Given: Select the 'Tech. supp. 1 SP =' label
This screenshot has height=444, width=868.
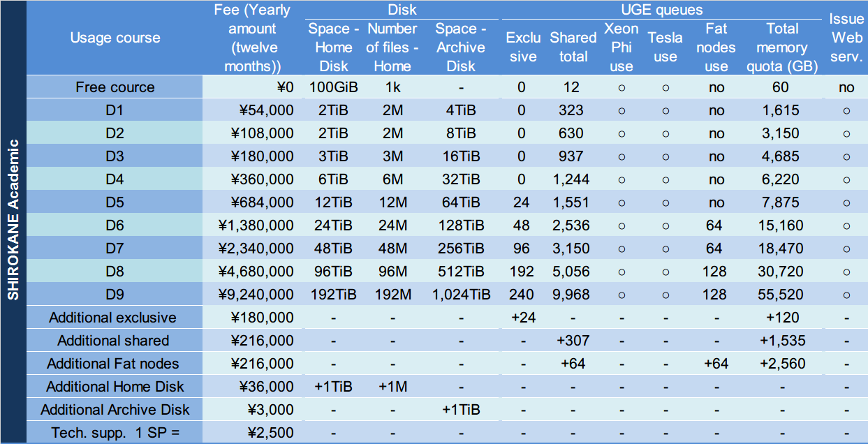Looking at the screenshot, I should point(116,433).
